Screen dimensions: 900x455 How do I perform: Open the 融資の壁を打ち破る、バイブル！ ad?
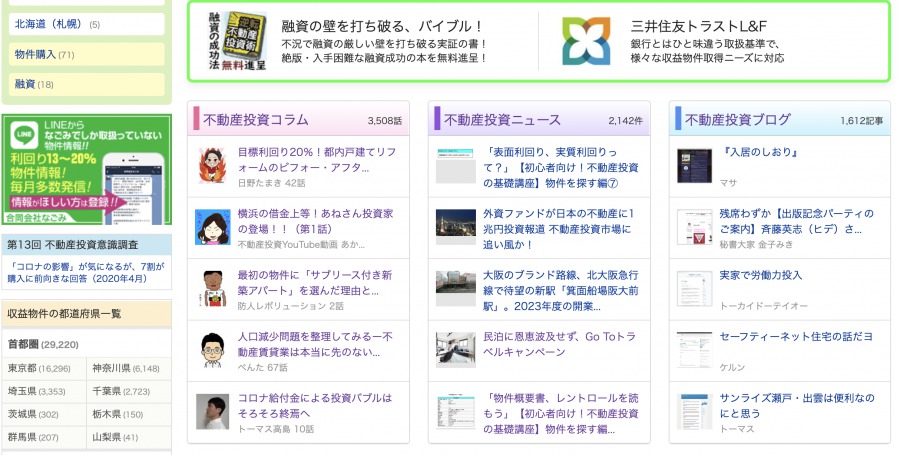point(382,26)
